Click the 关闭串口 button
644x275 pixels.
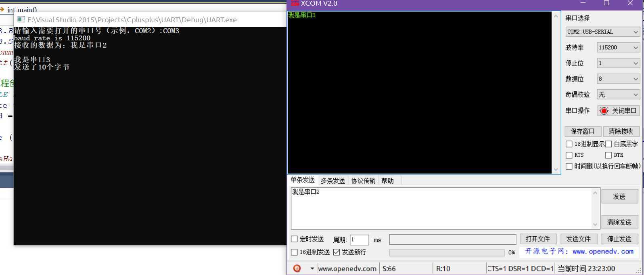(618, 111)
